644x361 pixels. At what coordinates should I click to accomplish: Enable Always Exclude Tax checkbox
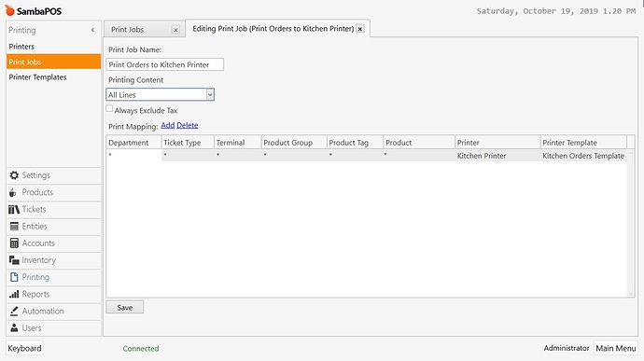coord(109,109)
